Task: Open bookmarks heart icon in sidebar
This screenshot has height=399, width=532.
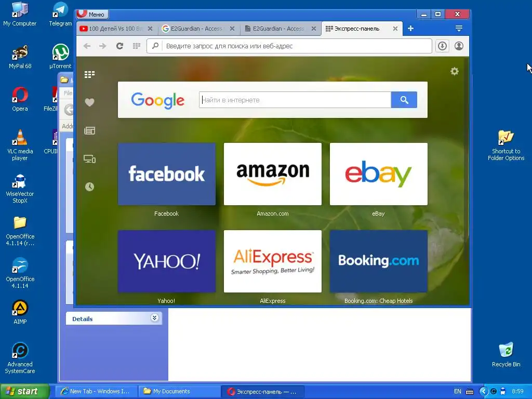Action: point(89,102)
